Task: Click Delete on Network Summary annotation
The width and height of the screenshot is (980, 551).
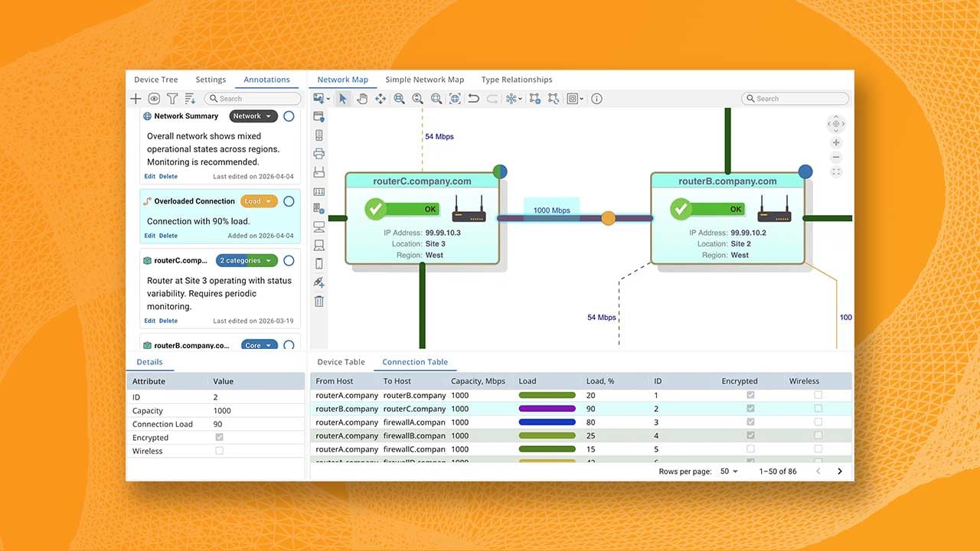Action: click(168, 177)
